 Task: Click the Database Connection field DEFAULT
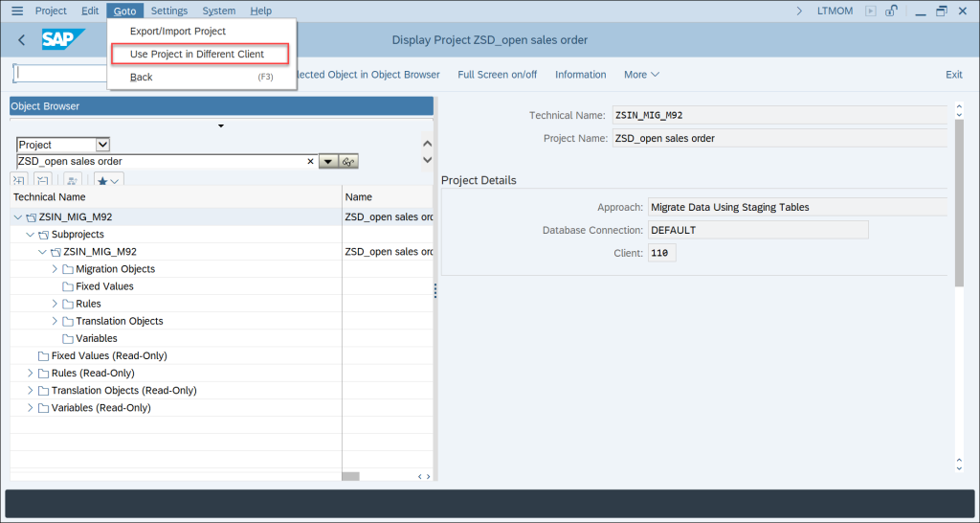(758, 230)
